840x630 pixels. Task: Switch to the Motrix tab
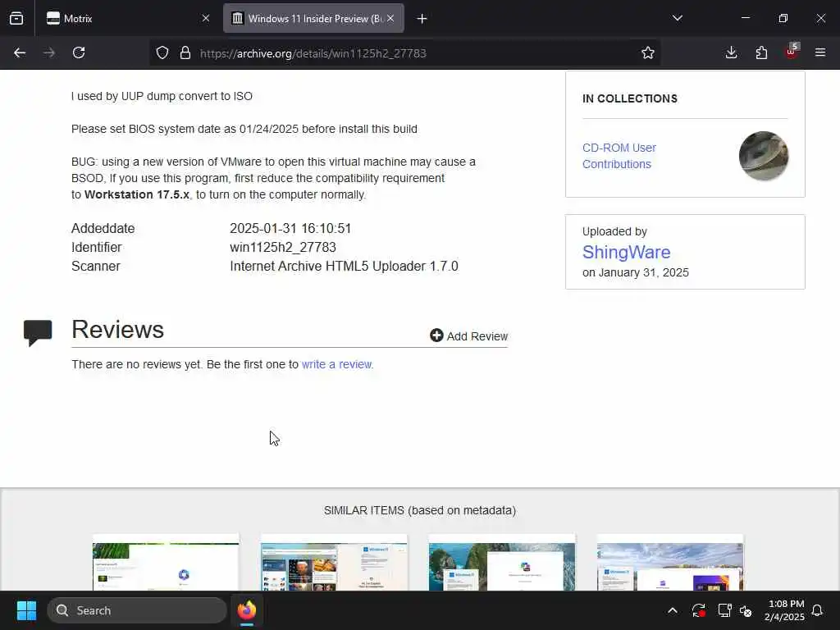[126, 19]
